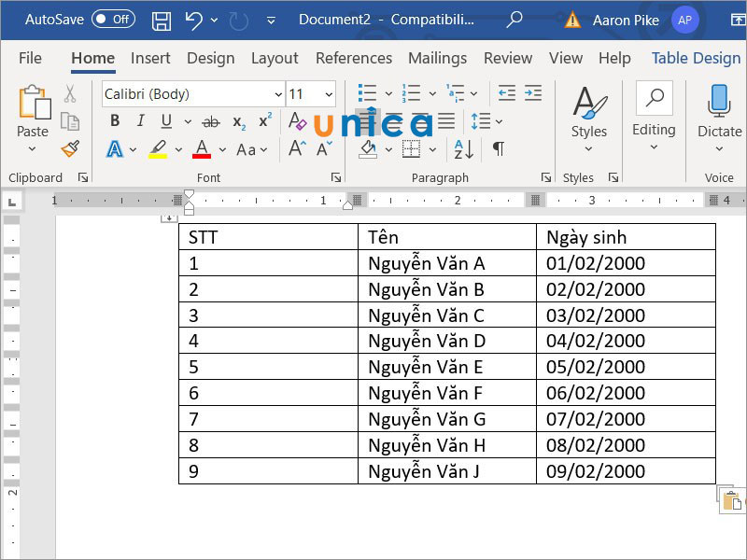
Task: Switch to the References tab
Action: 354,58
